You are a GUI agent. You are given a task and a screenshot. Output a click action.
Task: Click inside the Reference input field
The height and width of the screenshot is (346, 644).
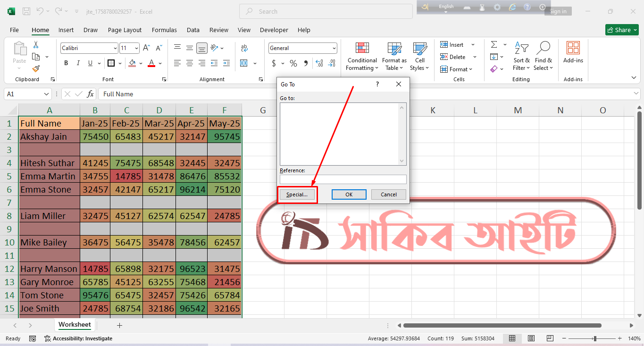click(343, 179)
